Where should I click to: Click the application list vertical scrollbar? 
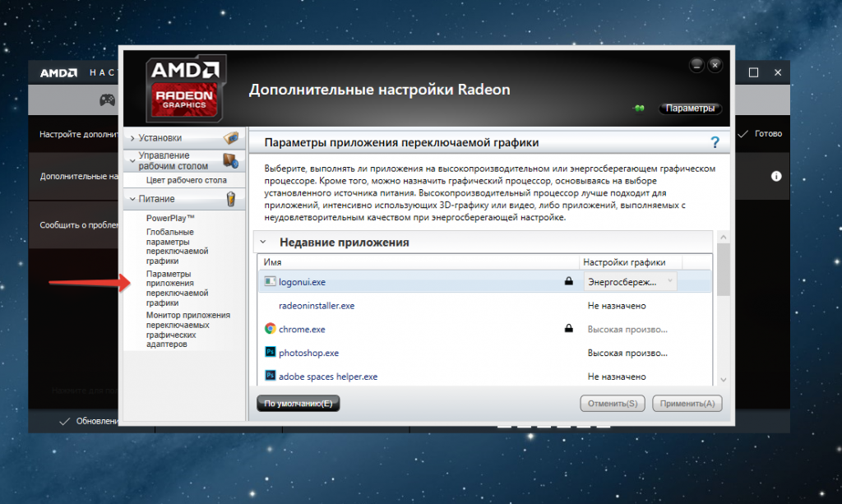tap(723, 312)
